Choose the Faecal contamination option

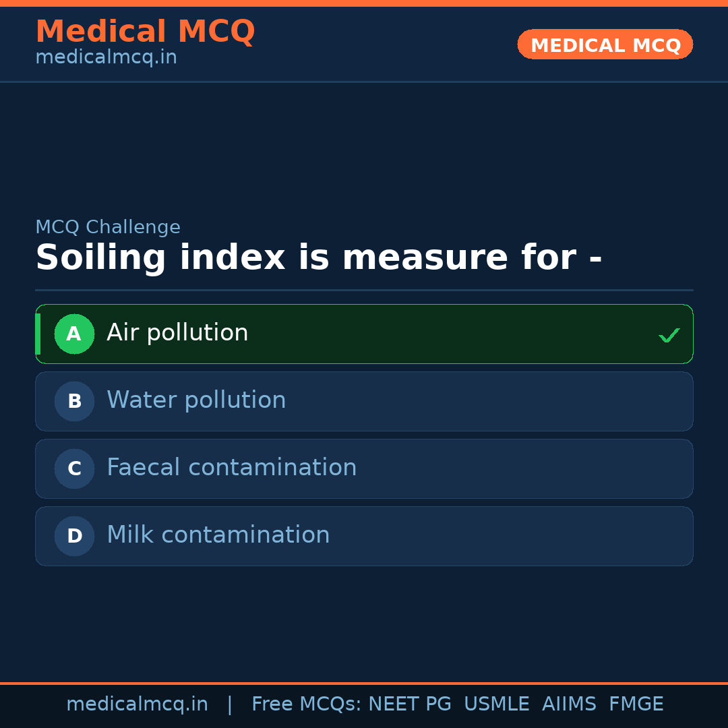[231, 468]
